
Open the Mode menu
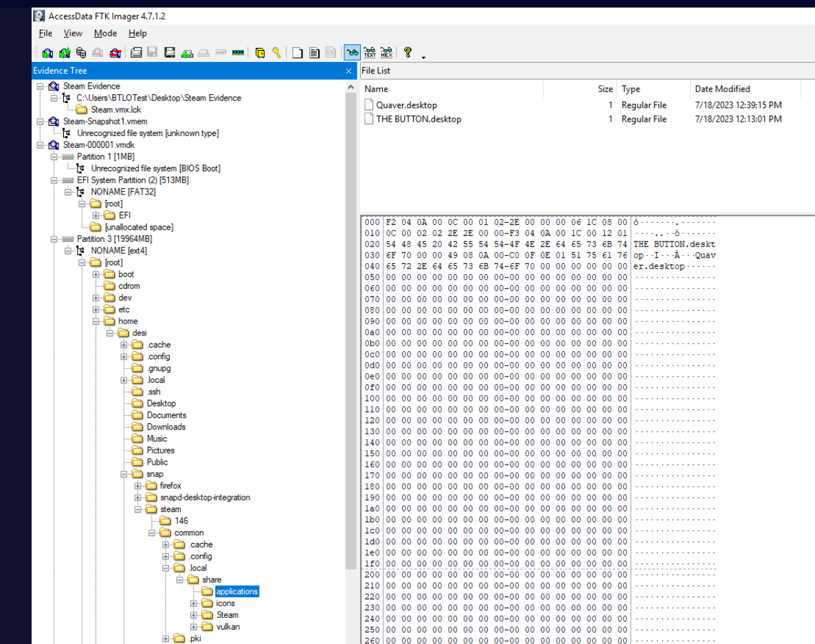click(105, 33)
